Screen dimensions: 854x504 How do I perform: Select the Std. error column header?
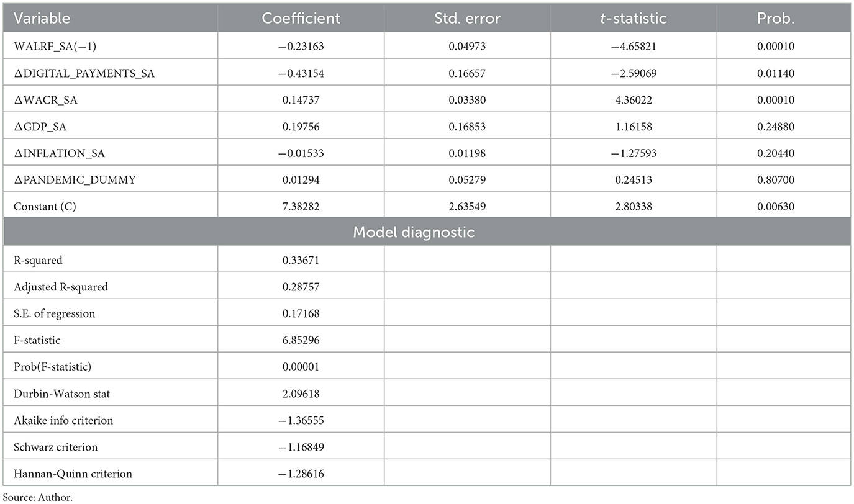[467, 18]
